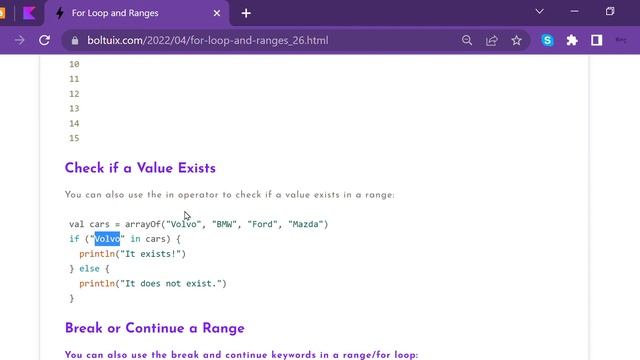Click output line number 10
Viewport: 640px width, 360px height.
(x=74, y=64)
